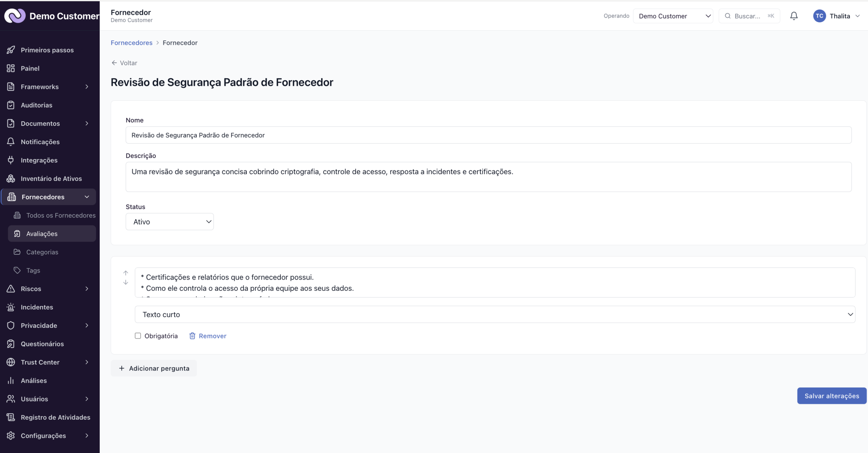Save with Salvar alterações button

832,396
